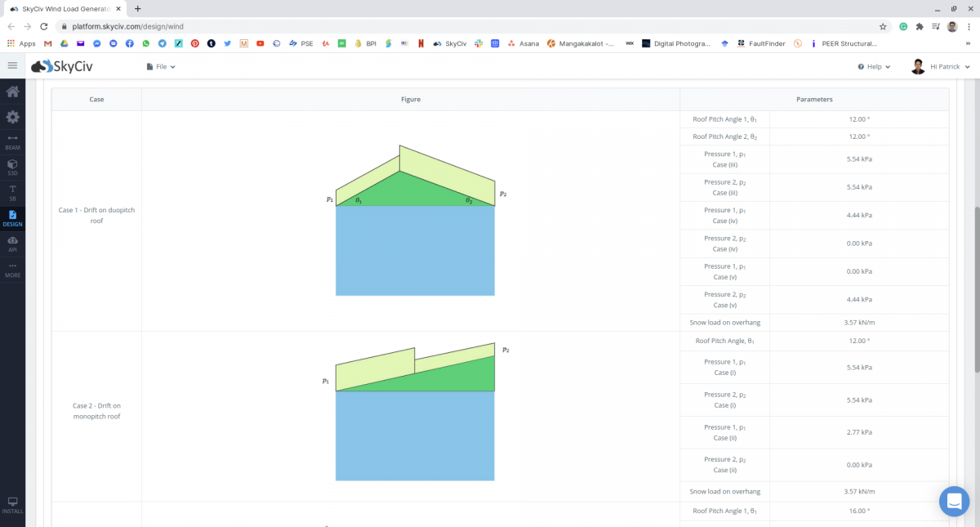Image resolution: width=980 pixels, height=527 pixels.
Task: Click the Home icon in sidebar
Action: point(12,92)
